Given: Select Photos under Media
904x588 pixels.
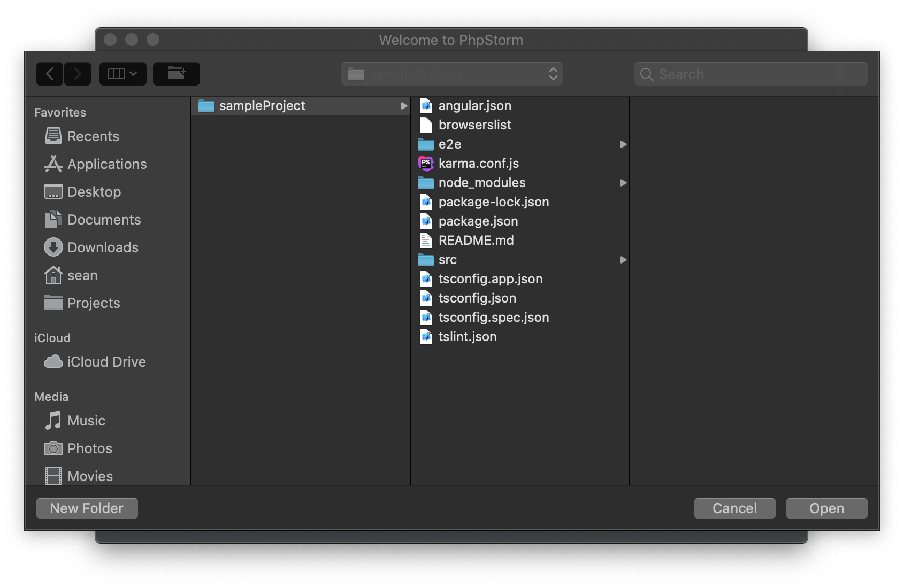Looking at the screenshot, I should pos(78,448).
